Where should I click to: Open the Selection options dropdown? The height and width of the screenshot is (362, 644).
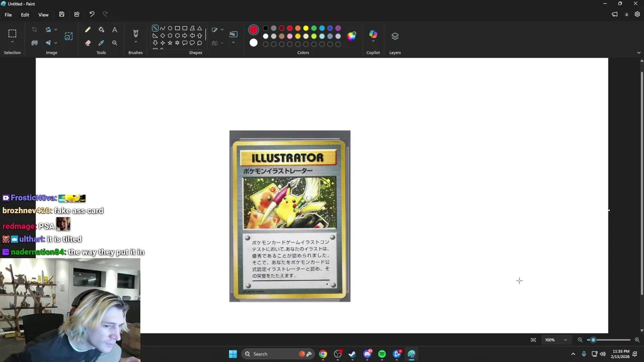coord(12,42)
